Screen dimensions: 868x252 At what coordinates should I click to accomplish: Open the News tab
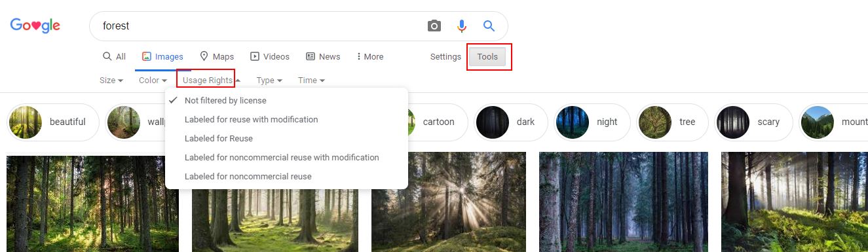coord(323,57)
